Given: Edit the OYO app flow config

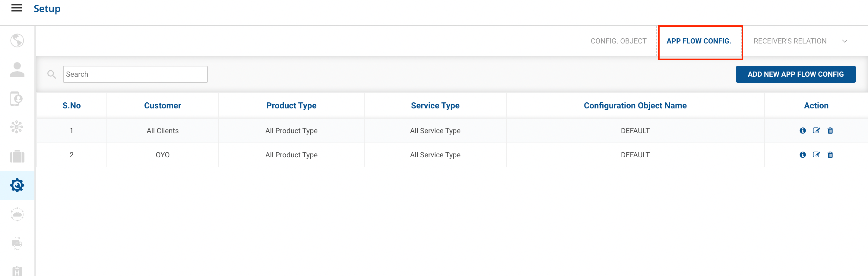Looking at the screenshot, I should [x=816, y=155].
